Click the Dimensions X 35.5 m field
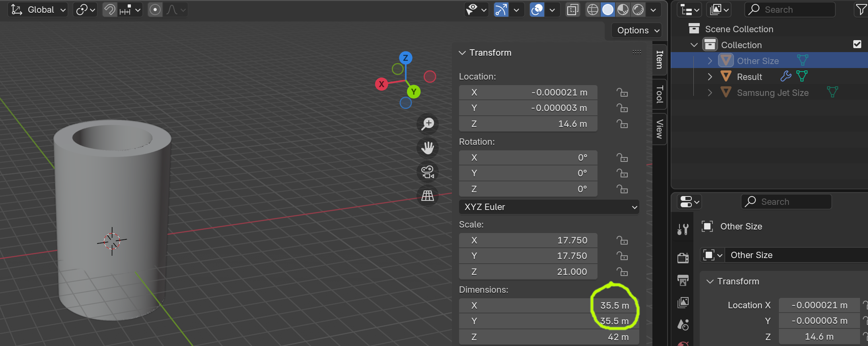This screenshot has height=346, width=868. tap(549, 305)
